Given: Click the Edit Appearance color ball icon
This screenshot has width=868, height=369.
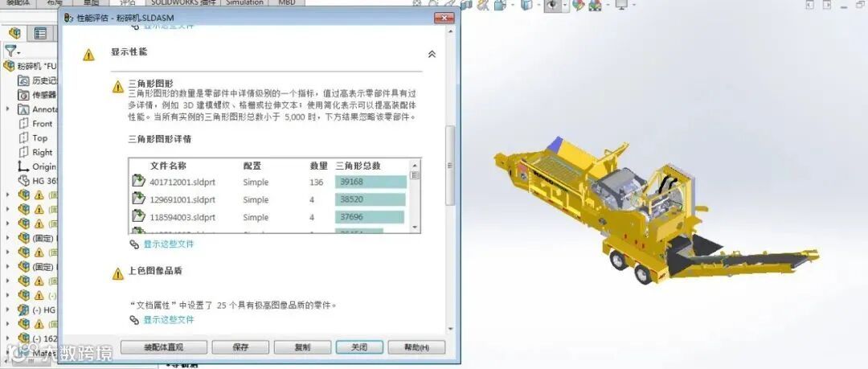Looking at the screenshot, I should pos(579,5).
